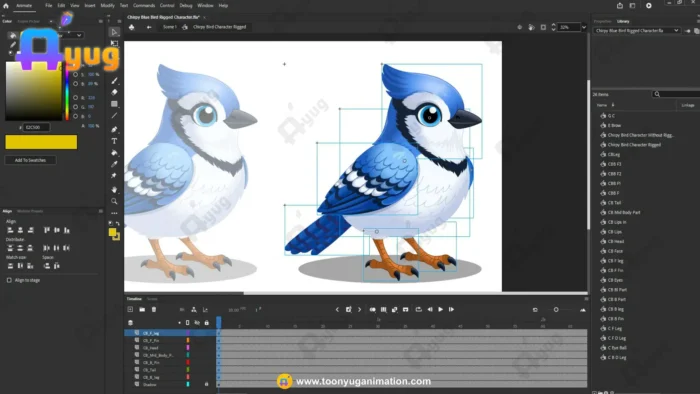Select the Selection arrow tool
This screenshot has height=394, width=700.
(x=114, y=32)
